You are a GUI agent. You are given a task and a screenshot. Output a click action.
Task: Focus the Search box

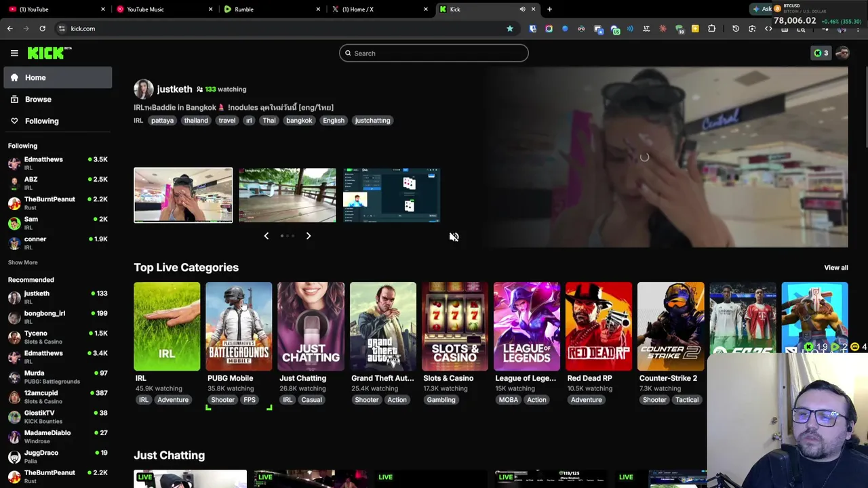[433, 53]
